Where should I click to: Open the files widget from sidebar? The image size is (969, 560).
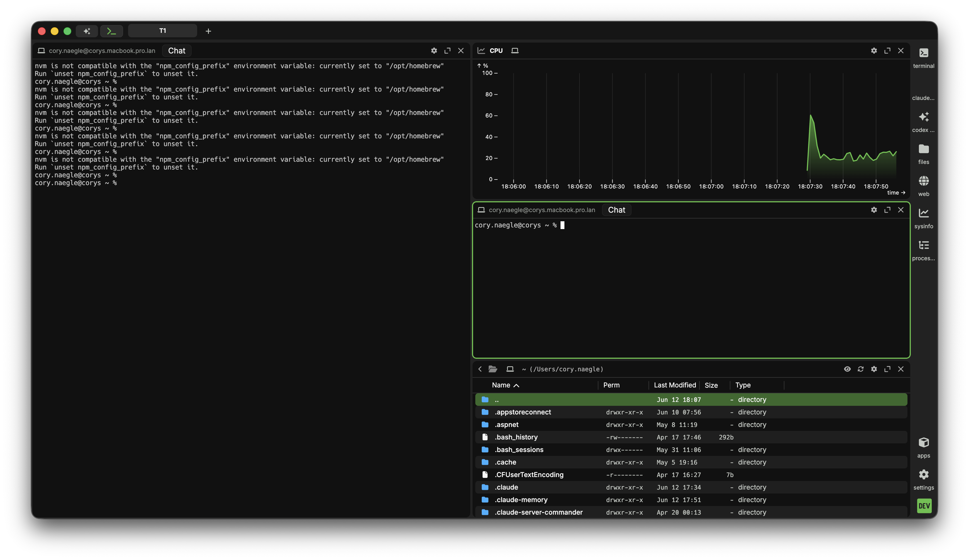923,154
